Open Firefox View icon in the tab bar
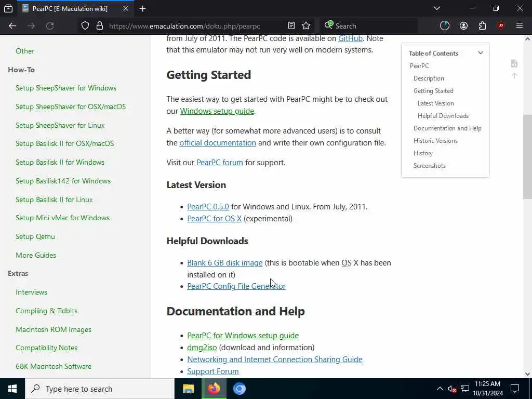The width and height of the screenshot is (532, 399). (8, 8)
